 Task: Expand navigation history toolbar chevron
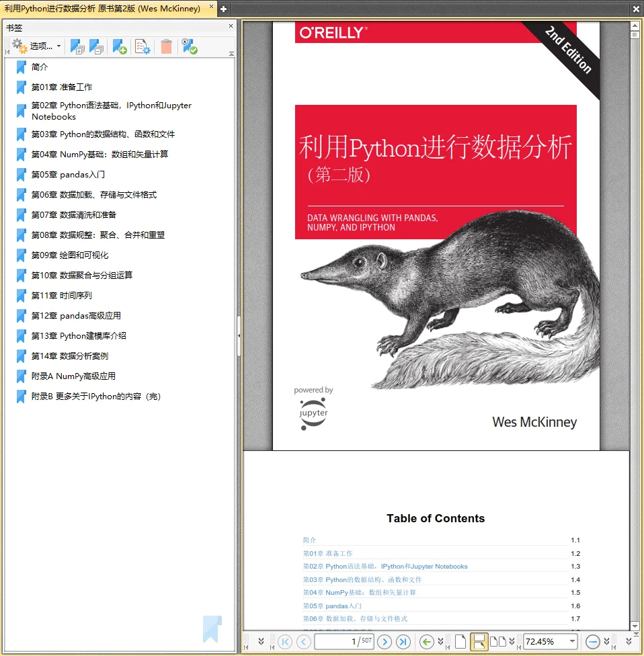click(440, 641)
